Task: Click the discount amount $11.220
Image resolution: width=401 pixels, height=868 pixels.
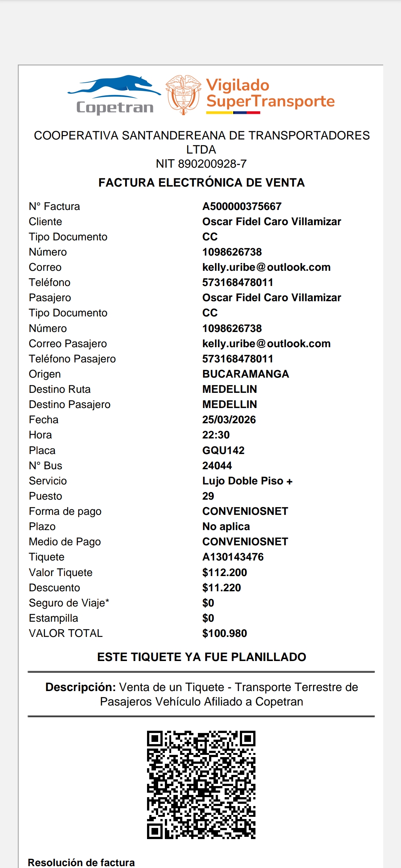Action: point(221,588)
